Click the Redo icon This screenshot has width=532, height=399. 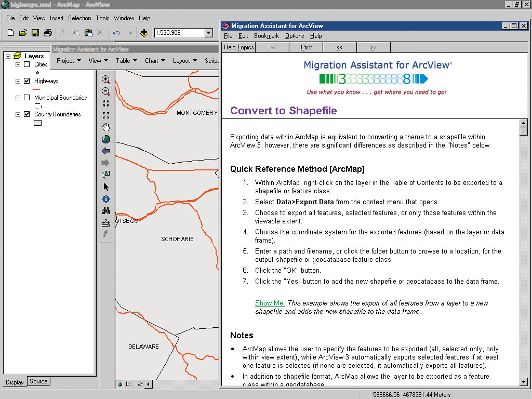click(129, 33)
